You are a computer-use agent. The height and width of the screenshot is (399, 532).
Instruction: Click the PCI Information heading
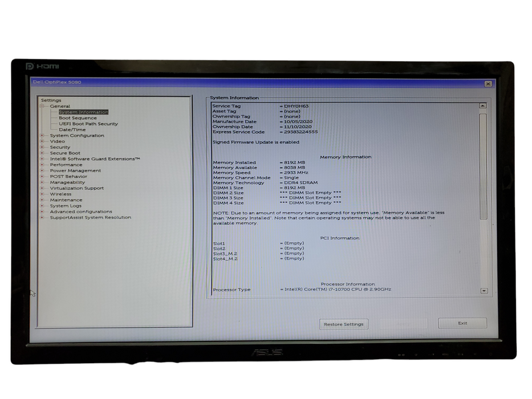[x=340, y=238]
